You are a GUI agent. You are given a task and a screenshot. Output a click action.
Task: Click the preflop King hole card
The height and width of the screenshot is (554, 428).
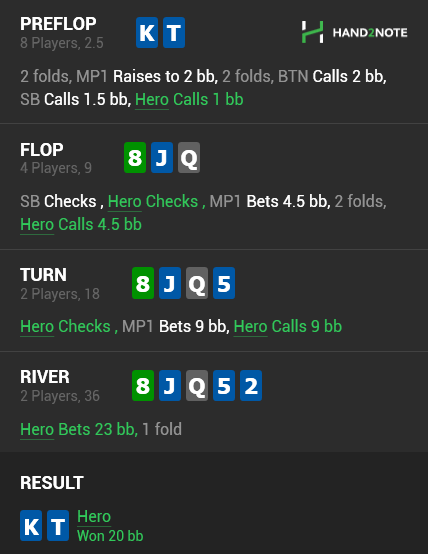[x=147, y=33]
